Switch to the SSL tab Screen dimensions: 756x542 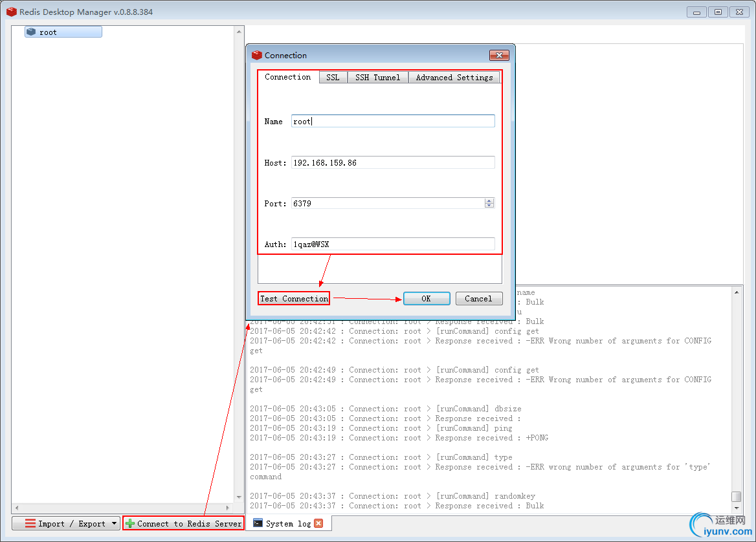pyautogui.click(x=333, y=78)
